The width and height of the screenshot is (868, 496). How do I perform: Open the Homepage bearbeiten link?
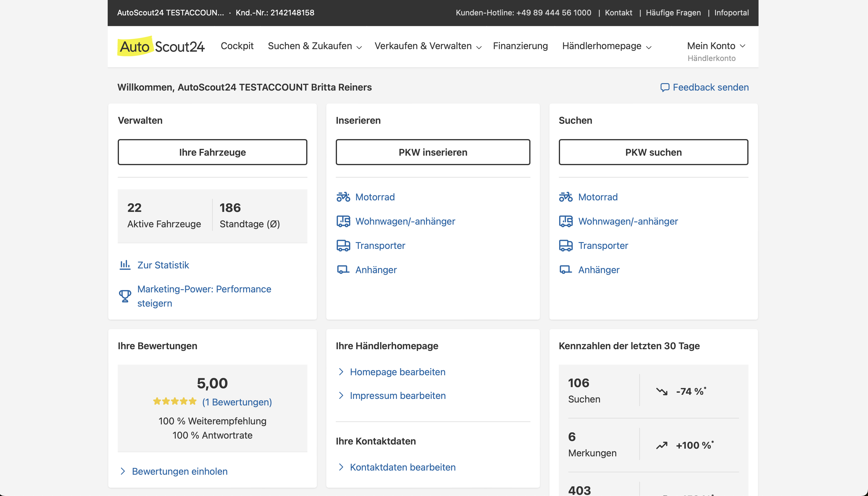[397, 372]
